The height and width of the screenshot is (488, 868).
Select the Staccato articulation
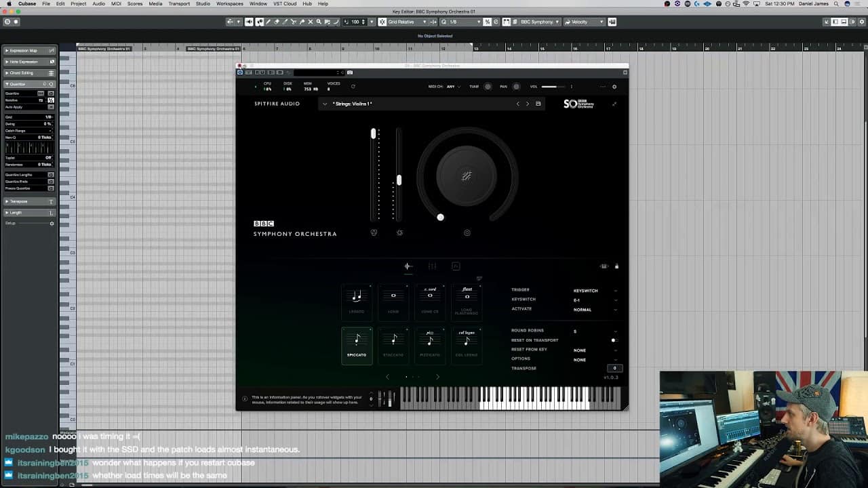(393, 346)
